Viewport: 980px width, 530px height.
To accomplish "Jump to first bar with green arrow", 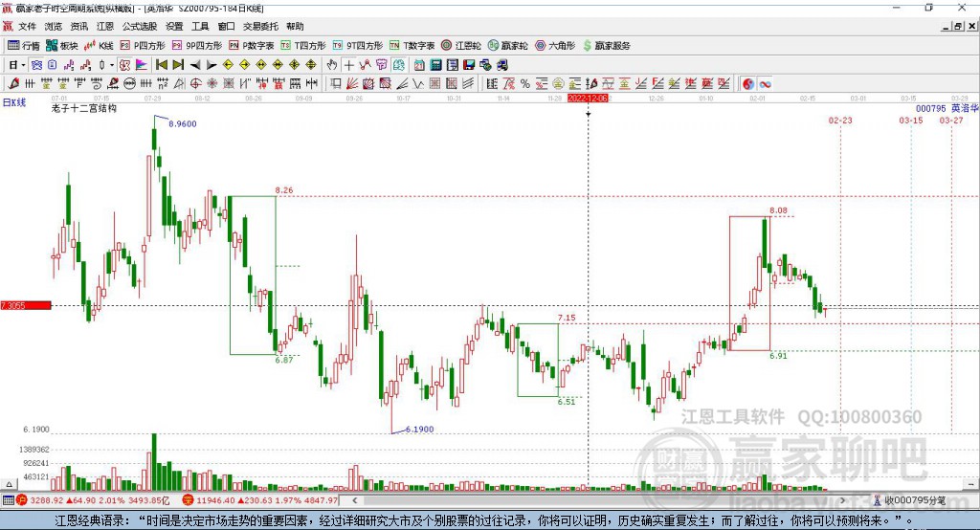I will (x=161, y=65).
